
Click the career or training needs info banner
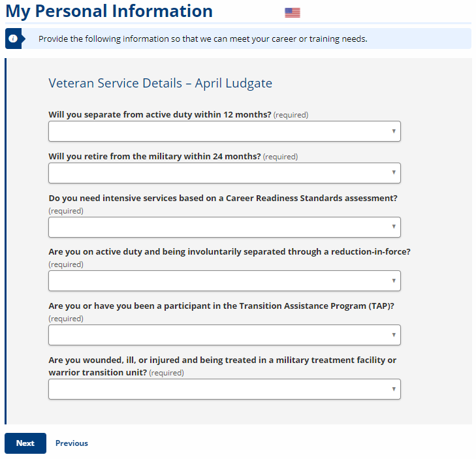[x=238, y=39]
